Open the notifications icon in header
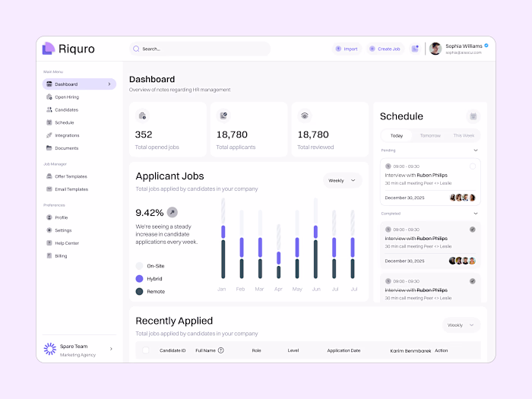Screen dimensions: 532x399 tap(415, 49)
